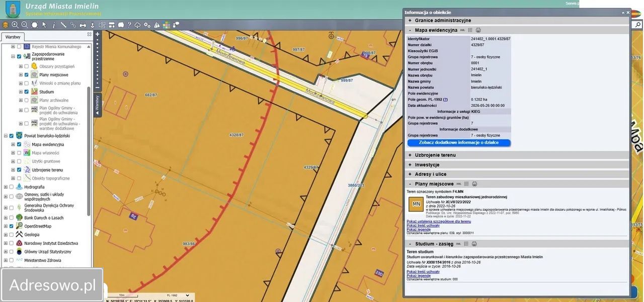This screenshot has width=644, height=302.
Task: Click the overlapping squares toolbar icon
Action: tap(102, 25)
